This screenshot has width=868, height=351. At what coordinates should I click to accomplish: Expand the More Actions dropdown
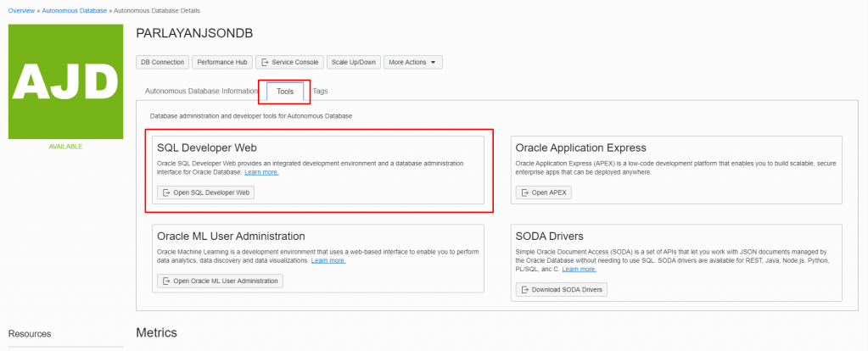click(x=413, y=62)
